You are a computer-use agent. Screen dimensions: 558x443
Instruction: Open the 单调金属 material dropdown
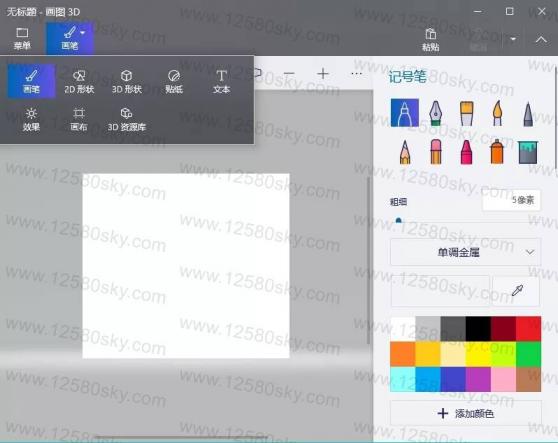coord(465,252)
